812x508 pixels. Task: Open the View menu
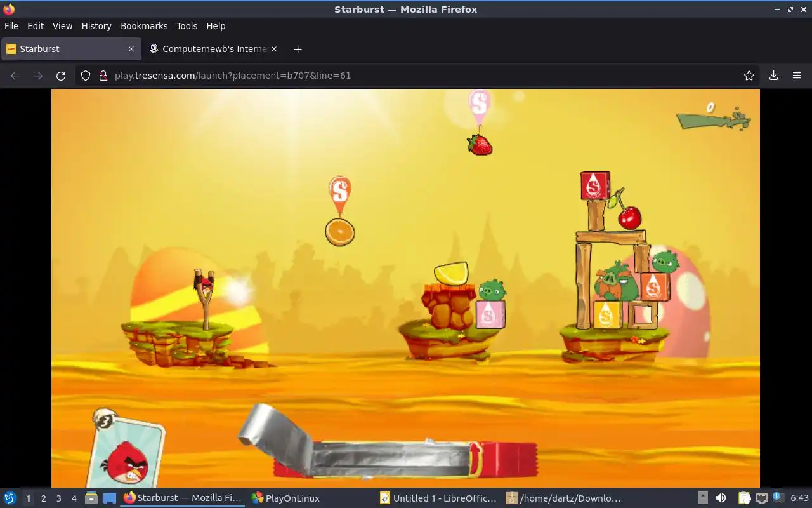click(x=62, y=26)
